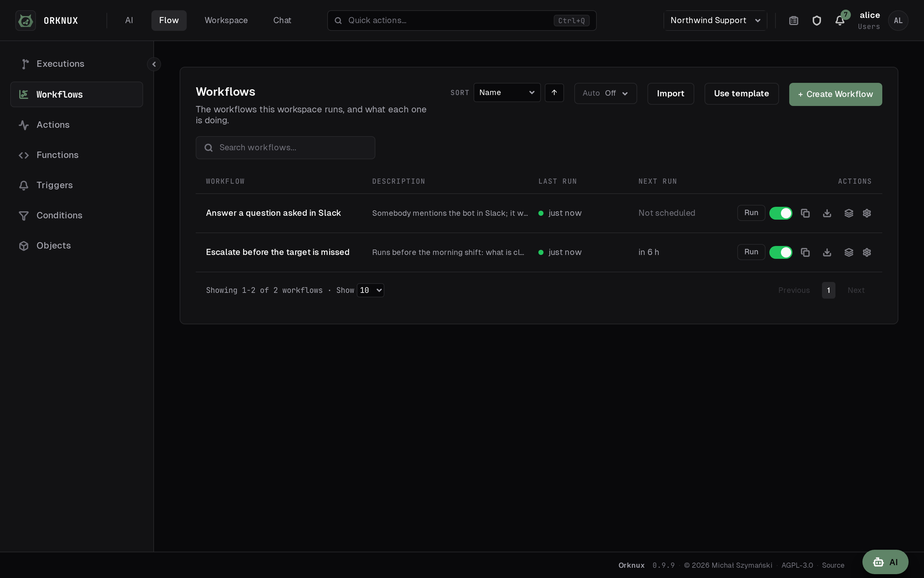Duplicate the Escalate before the target is missed workflow
Screen dimensions: 924x578
pos(805,252)
